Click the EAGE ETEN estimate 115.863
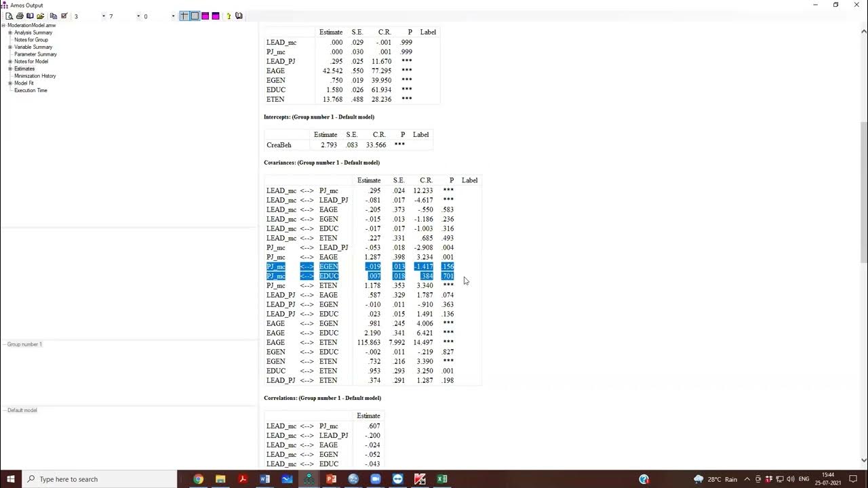Screen dimensions: 868x488 [x=369, y=342]
